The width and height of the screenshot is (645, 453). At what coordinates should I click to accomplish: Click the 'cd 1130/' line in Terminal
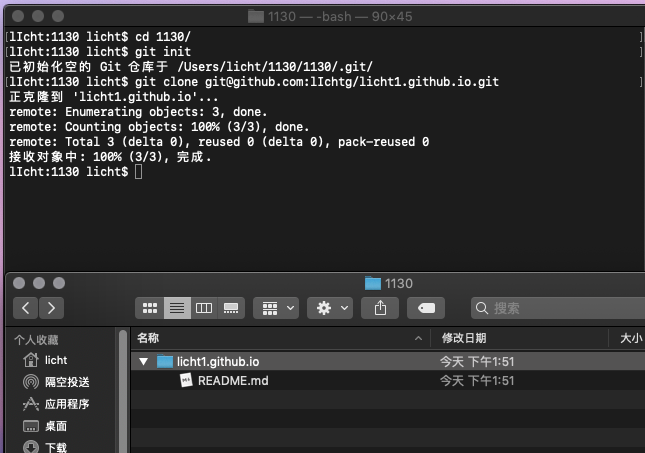[x=100, y=37]
